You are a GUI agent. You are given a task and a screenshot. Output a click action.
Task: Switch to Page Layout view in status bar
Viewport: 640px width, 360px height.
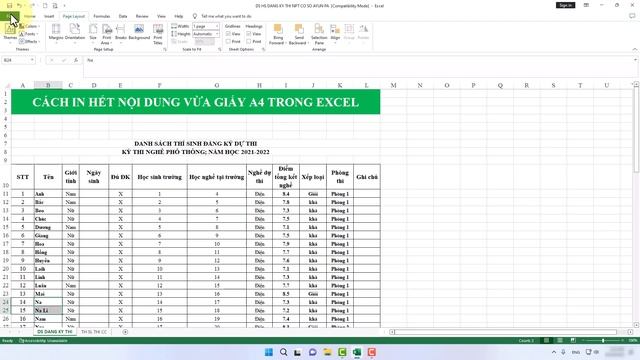pyautogui.click(x=560, y=340)
